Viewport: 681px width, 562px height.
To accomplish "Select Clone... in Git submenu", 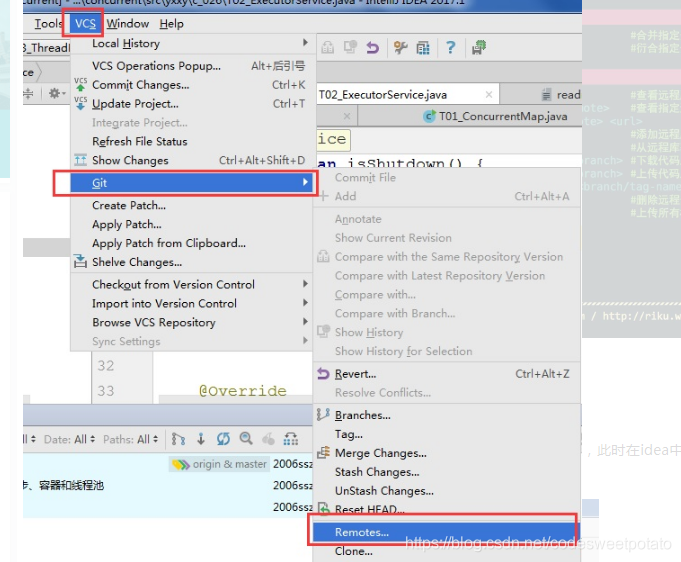I will point(446,552).
